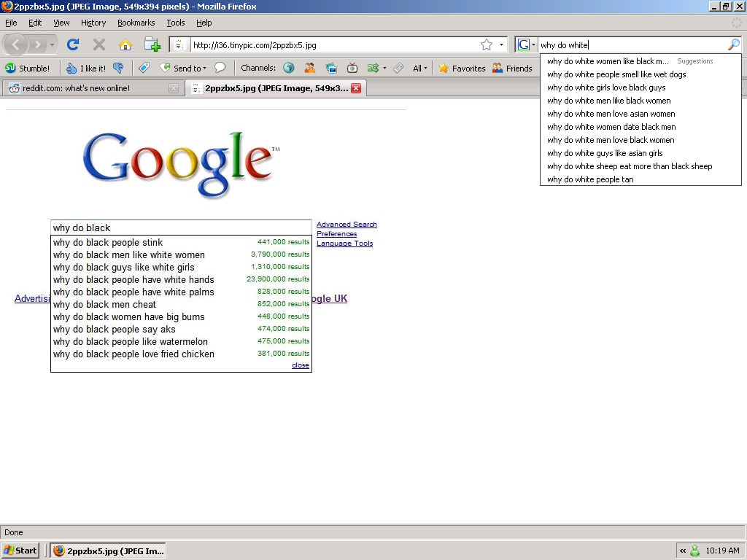This screenshot has height=560, width=747.
Task: Open the All channels dropdown
Action: click(419, 68)
